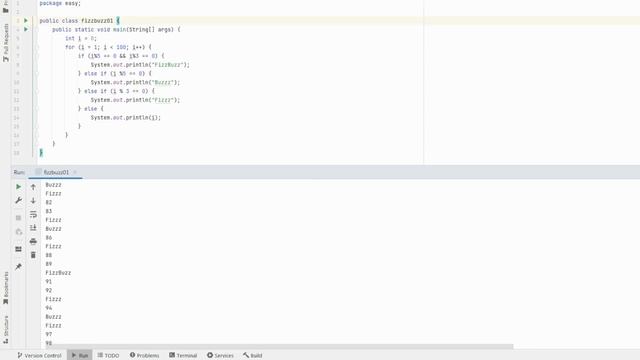Click the '97' line in console output
This screenshot has width=640, height=360.
click(49, 334)
